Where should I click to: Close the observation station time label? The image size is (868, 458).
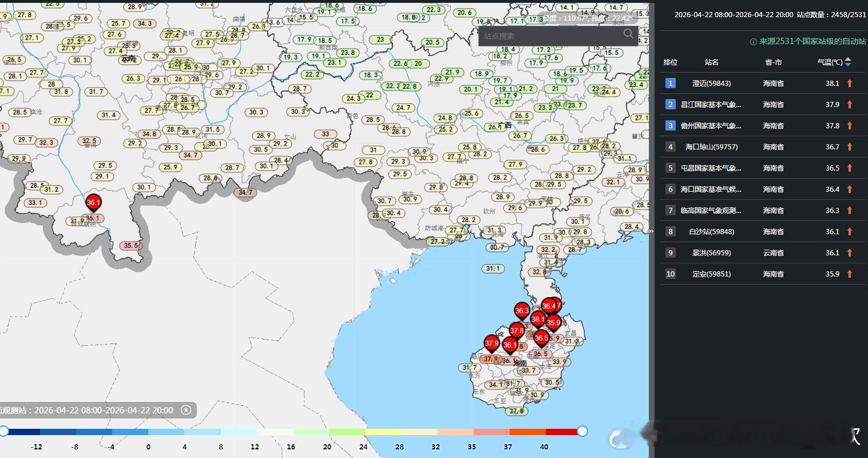point(185,410)
